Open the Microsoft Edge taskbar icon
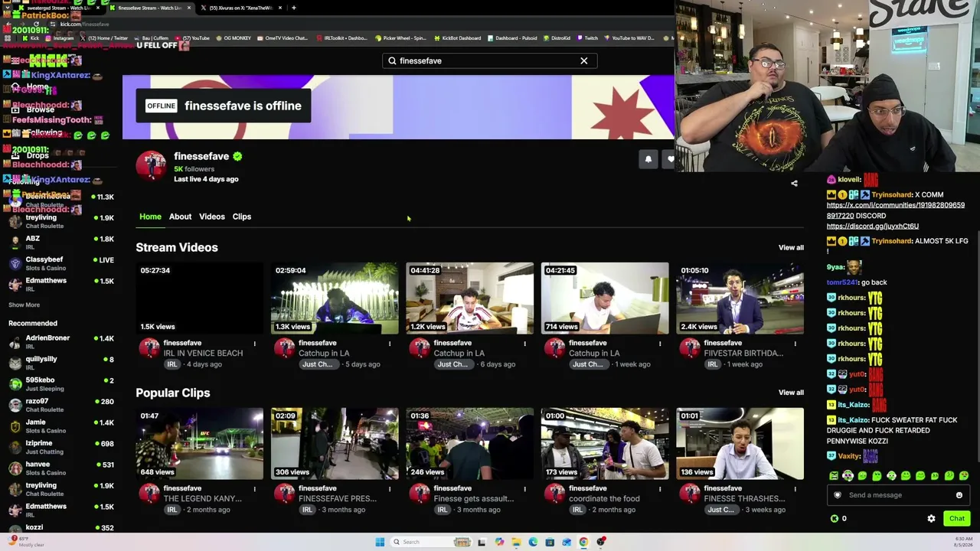Image resolution: width=980 pixels, height=551 pixels. coord(533,542)
